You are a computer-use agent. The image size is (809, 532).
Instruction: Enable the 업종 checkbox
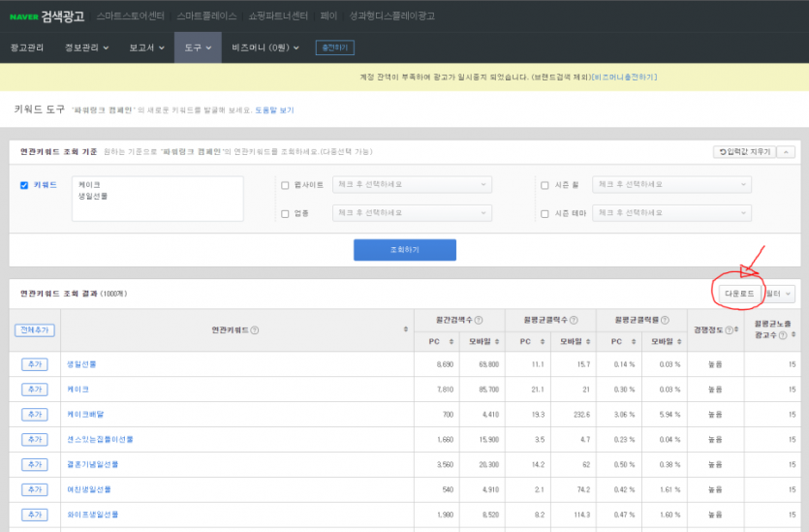(285, 213)
